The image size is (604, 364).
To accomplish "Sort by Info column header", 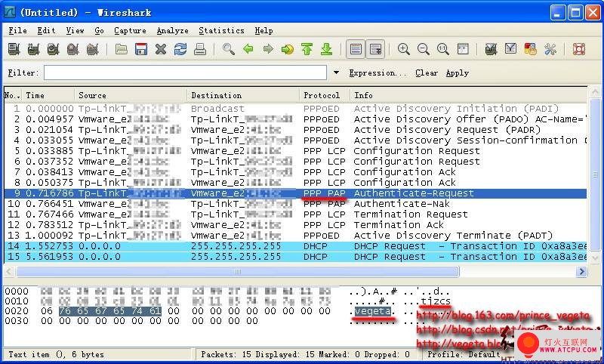I will (468, 95).
